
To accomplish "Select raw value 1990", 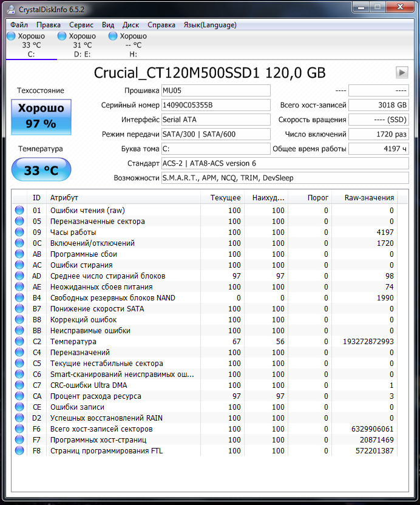I will coord(385,298).
